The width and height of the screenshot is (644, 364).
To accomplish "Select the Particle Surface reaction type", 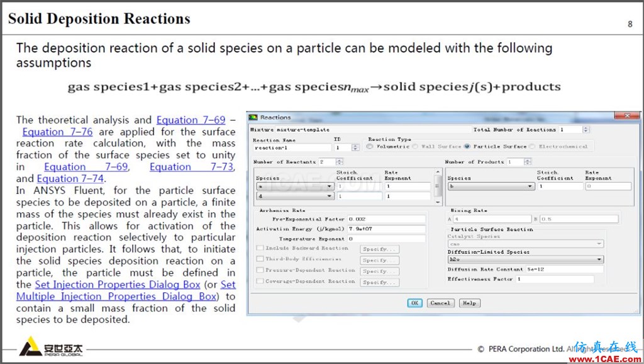I will click(x=467, y=147).
